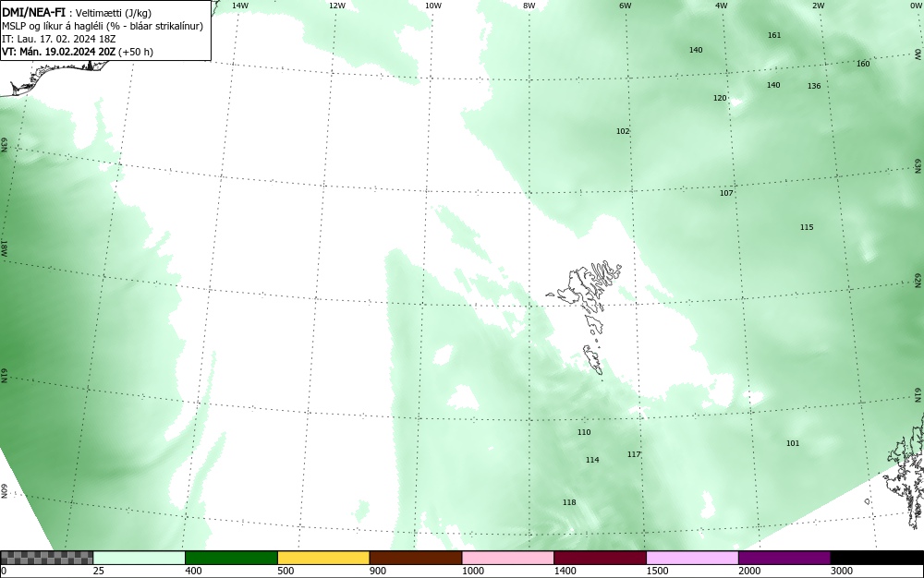Click the "VT: Mán. 19.02.2024 20Z" valid time
Screen dimensions: 924x578
[x=59, y=52]
